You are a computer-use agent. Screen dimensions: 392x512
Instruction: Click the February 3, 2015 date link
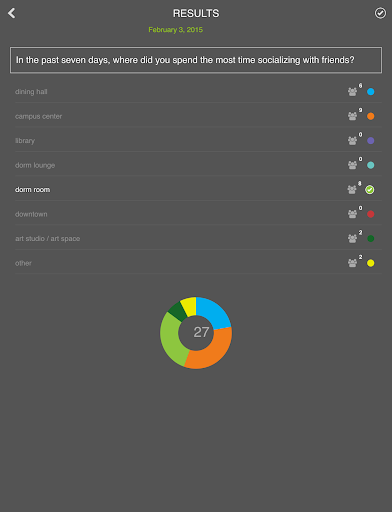tap(176, 30)
